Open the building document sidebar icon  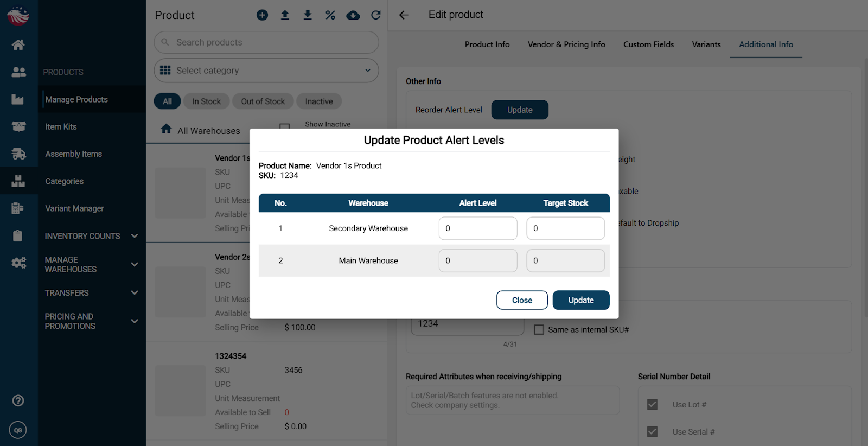pyautogui.click(x=17, y=208)
